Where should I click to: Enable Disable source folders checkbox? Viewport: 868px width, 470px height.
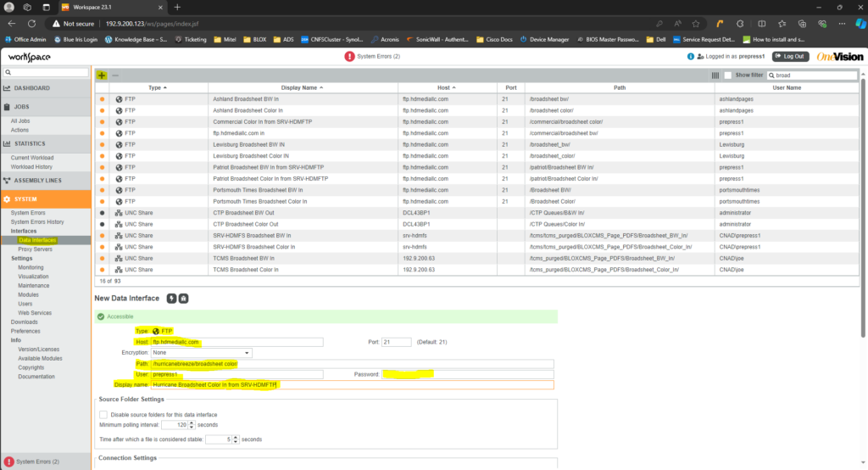103,414
